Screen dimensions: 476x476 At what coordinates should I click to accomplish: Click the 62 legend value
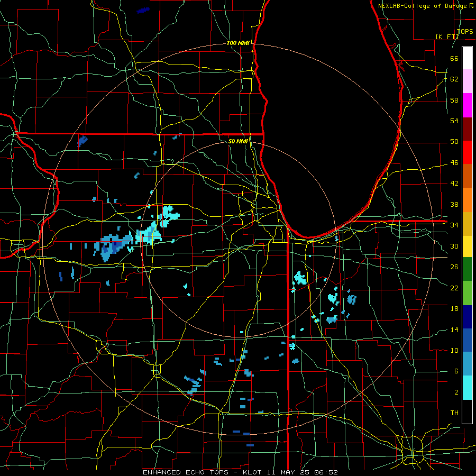[454, 79]
